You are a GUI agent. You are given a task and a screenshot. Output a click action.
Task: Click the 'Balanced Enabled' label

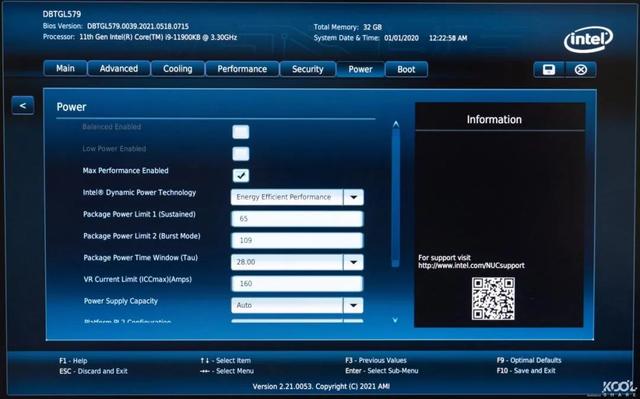click(111, 127)
